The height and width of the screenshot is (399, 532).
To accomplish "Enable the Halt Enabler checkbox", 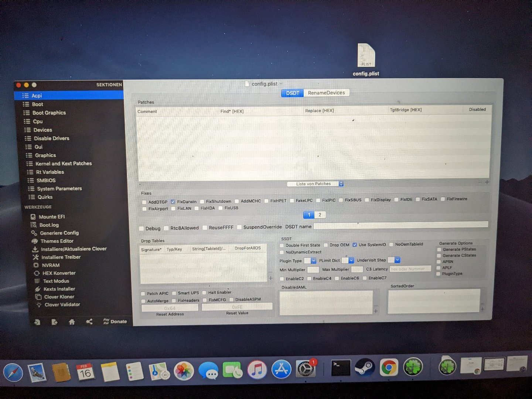I will click(x=204, y=293).
